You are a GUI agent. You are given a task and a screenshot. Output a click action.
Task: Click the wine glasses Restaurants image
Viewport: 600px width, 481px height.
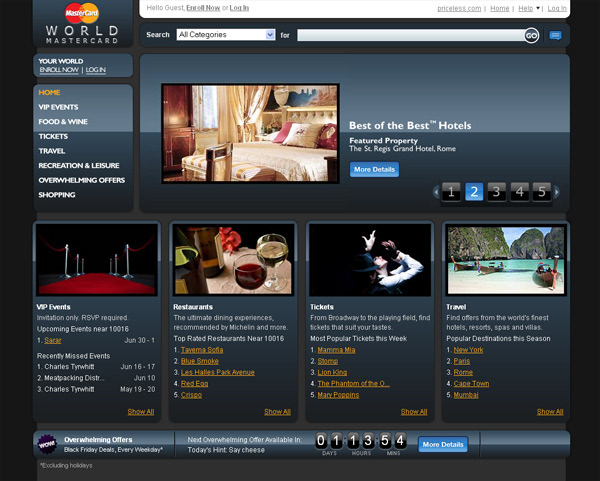[233, 260]
